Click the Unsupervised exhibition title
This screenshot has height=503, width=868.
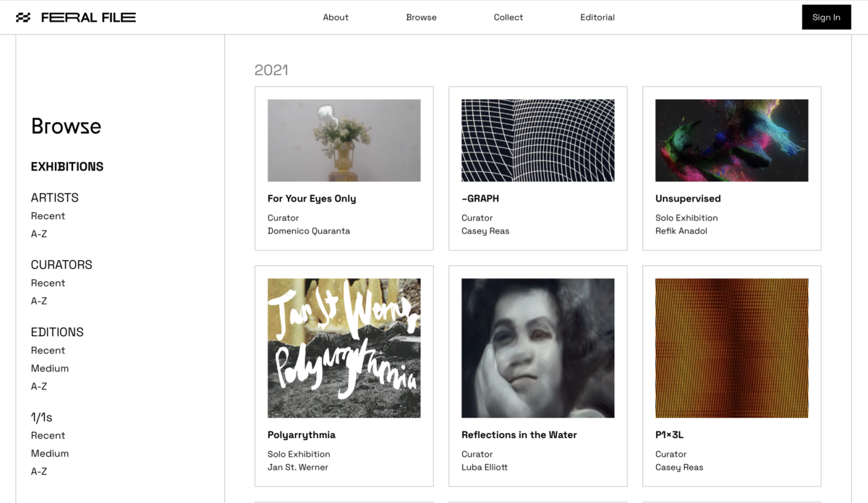[688, 199]
